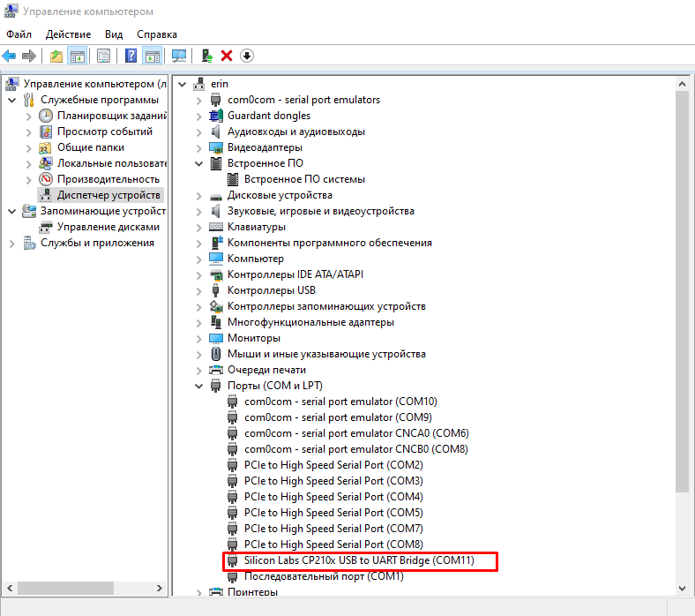Click the Встроенное ПО chip icon
Screen dimensions: 695x616
(216, 163)
